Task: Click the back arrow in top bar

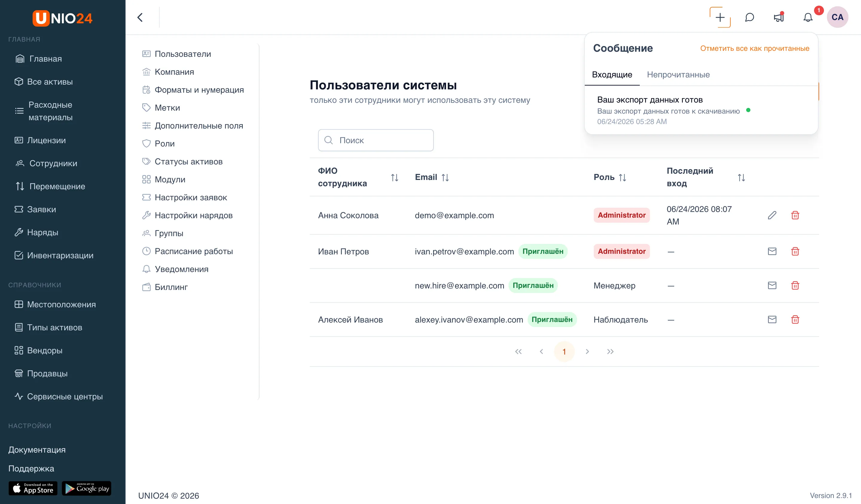Action: pyautogui.click(x=140, y=17)
